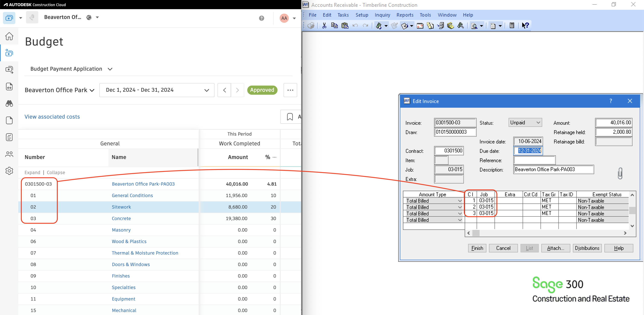This screenshot has height=315, width=644.
Task: Open the Sitework budget row link
Action: pos(121,207)
